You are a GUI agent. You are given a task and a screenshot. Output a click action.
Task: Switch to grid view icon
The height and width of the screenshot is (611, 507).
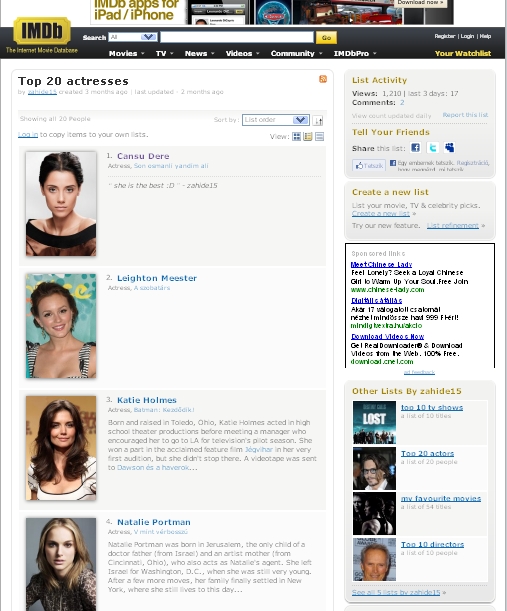[x=297, y=136]
